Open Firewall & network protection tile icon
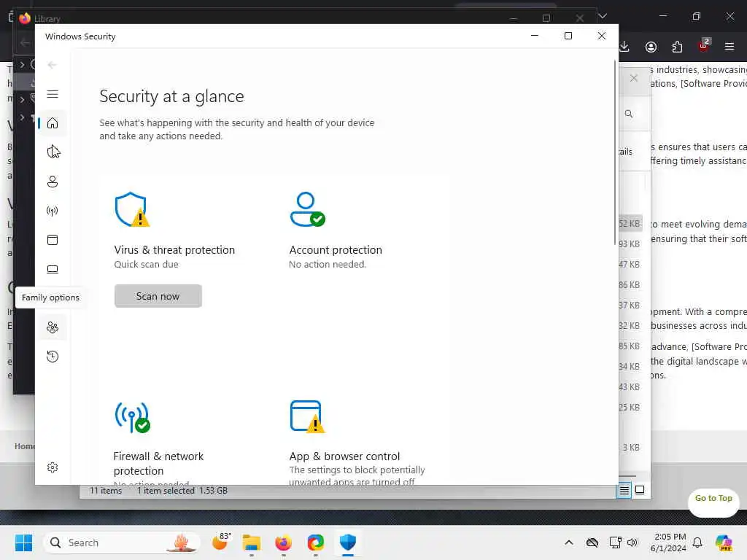Viewport: 747px width, 560px height. pos(132,417)
